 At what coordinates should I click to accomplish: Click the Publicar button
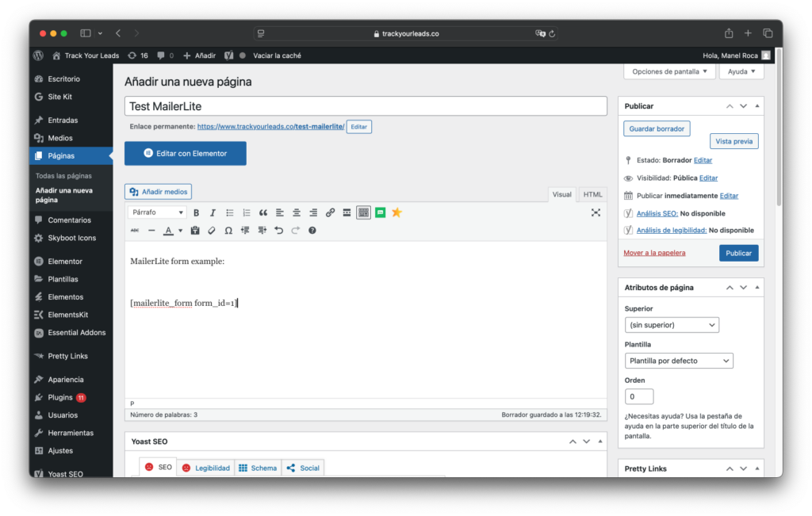pyautogui.click(x=738, y=253)
